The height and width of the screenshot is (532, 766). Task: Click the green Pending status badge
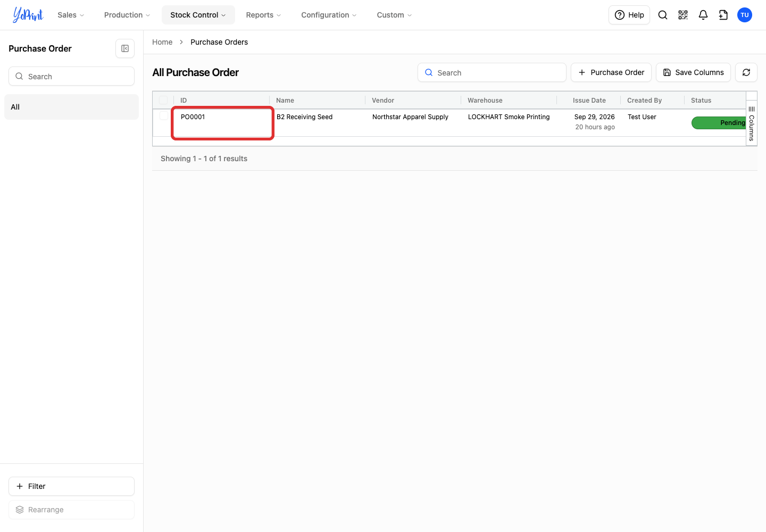[x=719, y=123]
